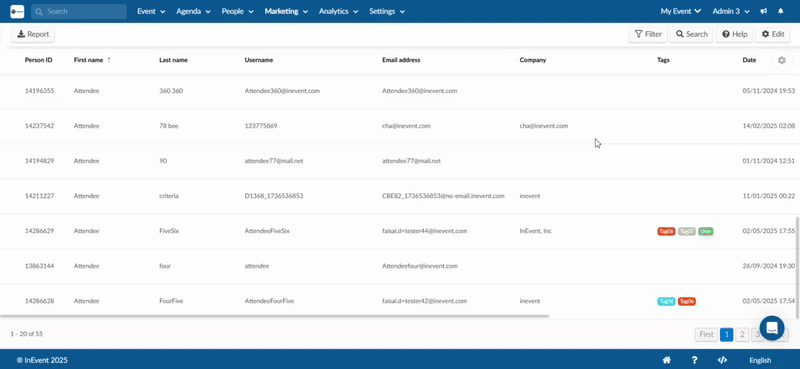Select Person ID 14286629
The width and height of the screenshot is (800, 369).
[39, 231]
